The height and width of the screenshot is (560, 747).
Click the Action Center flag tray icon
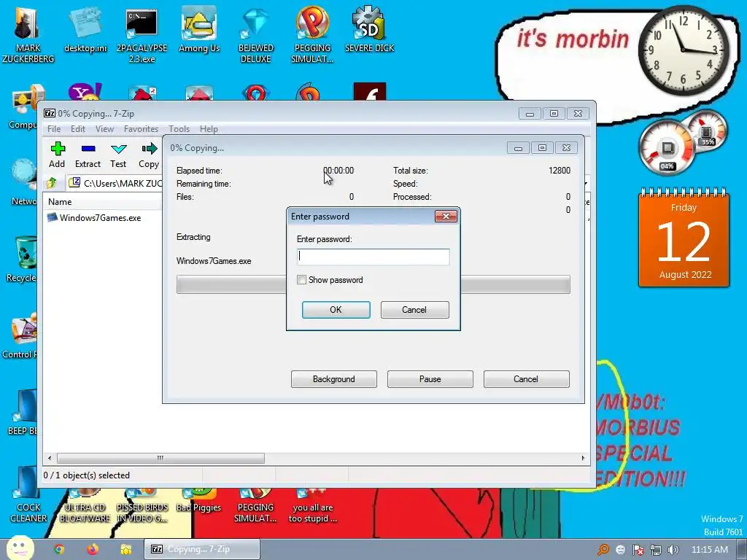click(638, 550)
